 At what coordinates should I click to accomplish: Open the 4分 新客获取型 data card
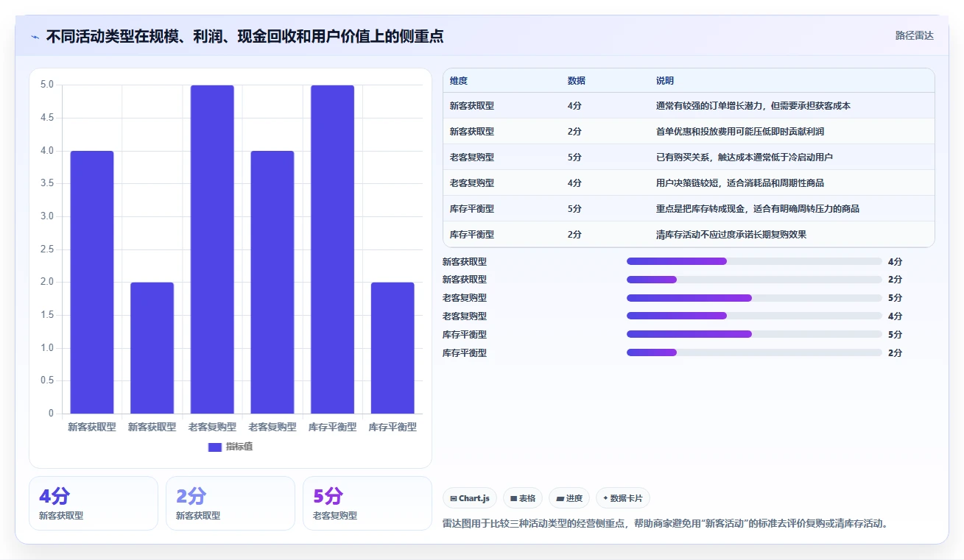click(94, 503)
